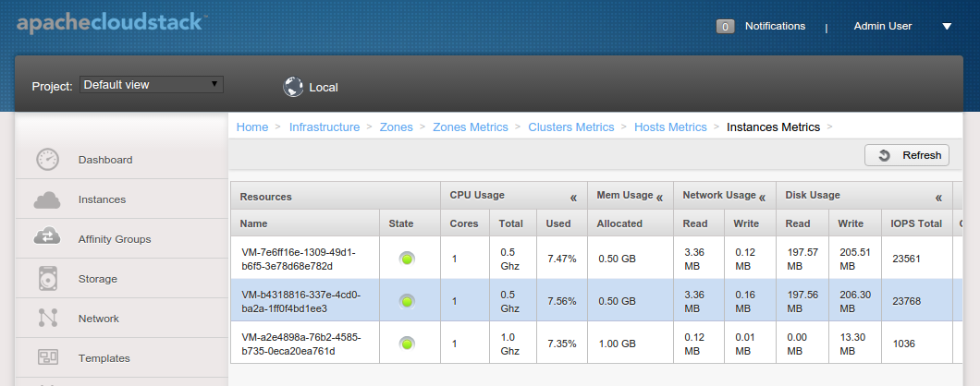Click the Affinity Groups cloud icon

coord(47,238)
